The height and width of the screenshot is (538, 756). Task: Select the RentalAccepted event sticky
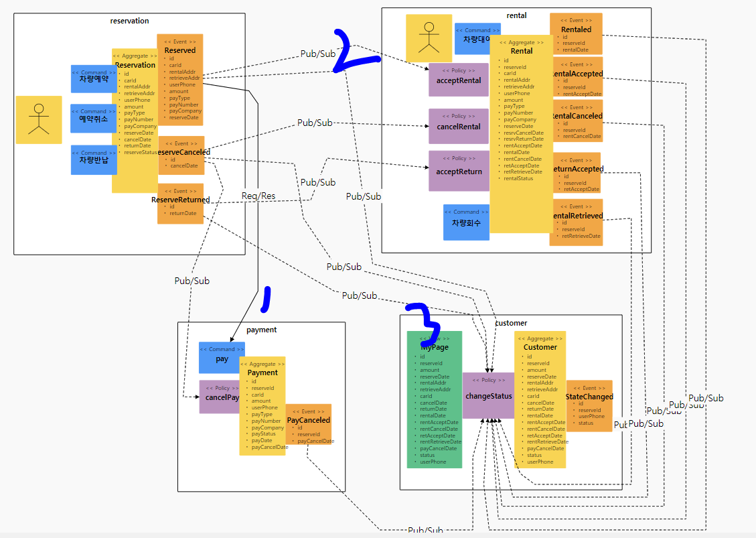[x=578, y=77]
